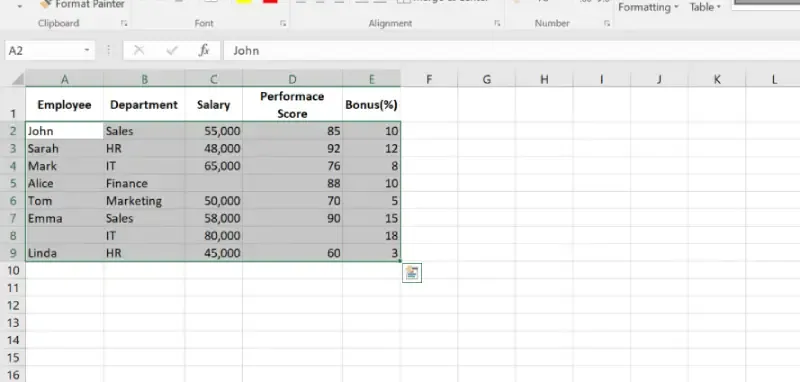Click the Cancel X icon in formula bar

(x=139, y=50)
